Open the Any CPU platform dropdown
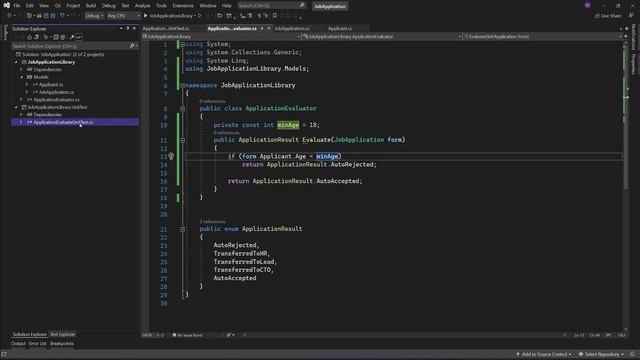The width and height of the screenshot is (640, 360). click(x=123, y=16)
